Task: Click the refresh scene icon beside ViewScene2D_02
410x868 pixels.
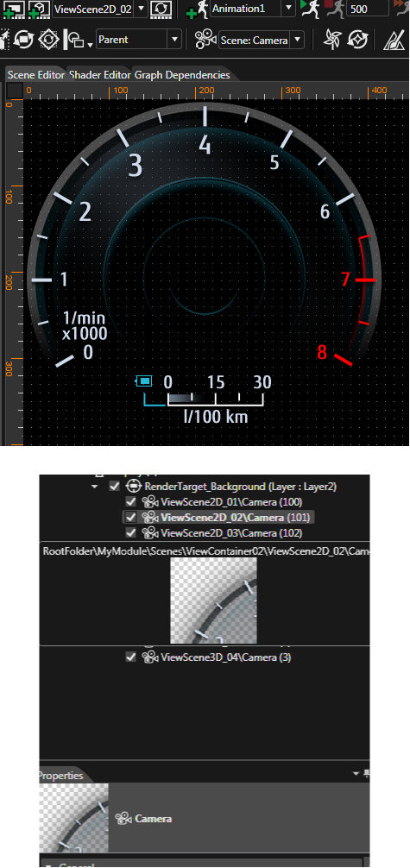Action: point(161,8)
